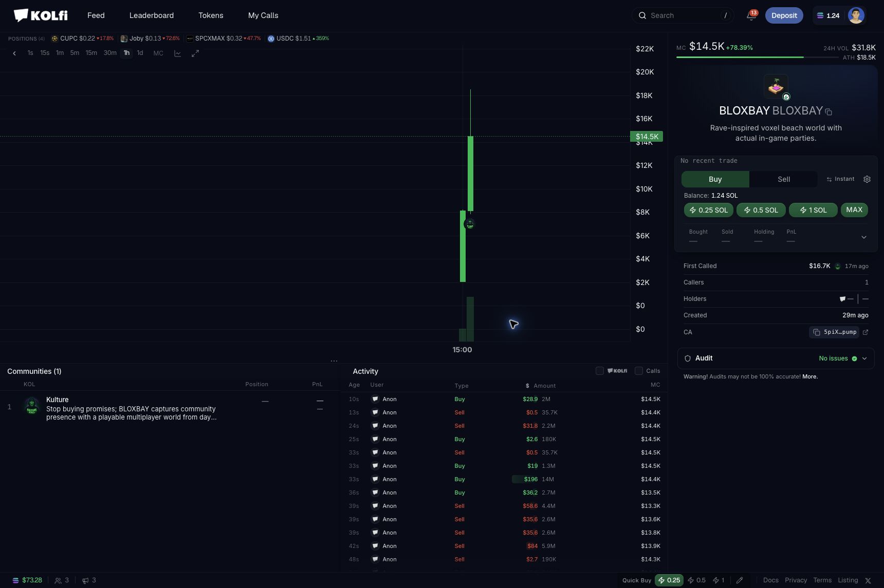The image size is (884, 588).
Task: Buy with 0.5 SOL
Action: pos(761,210)
